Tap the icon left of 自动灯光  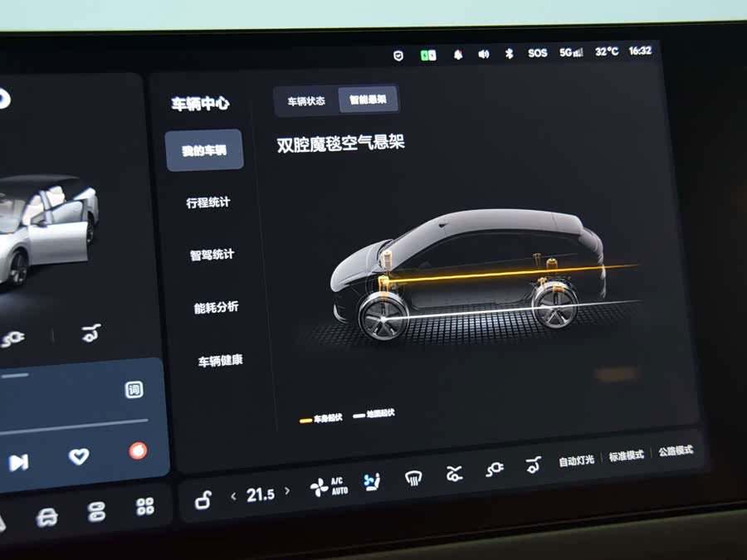[533, 465]
